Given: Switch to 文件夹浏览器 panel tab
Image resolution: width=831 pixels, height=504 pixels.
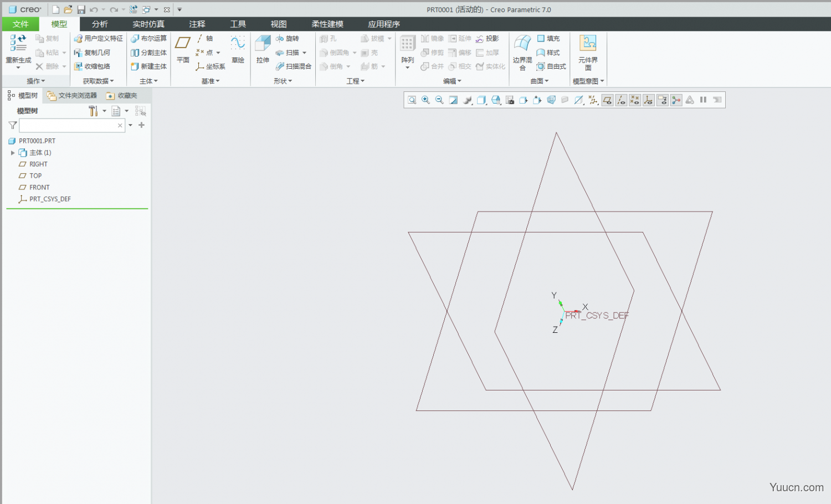Looking at the screenshot, I should 72,96.
